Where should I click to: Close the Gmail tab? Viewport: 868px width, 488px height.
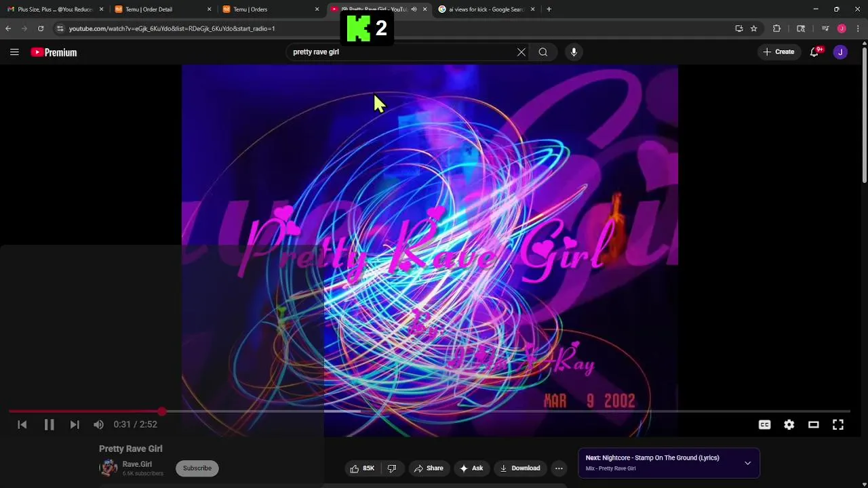pyautogui.click(x=101, y=9)
